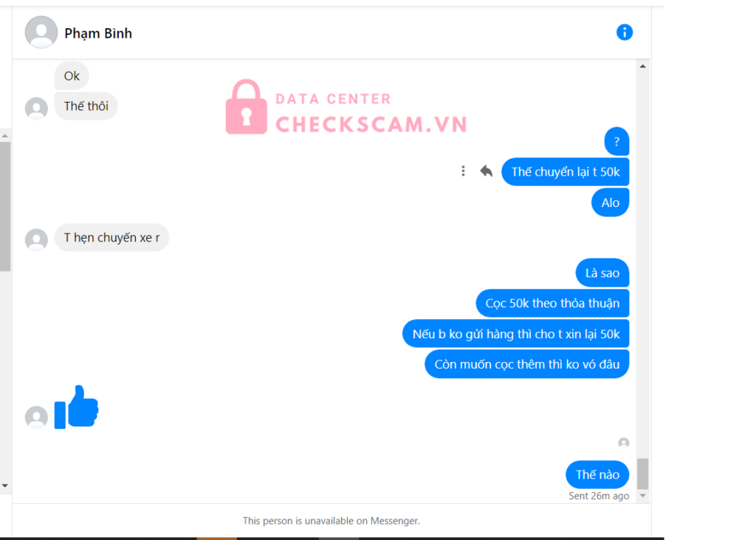The width and height of the screenshot is (756, 540).
Task: Click the small seen-by avatar above 'Thế nào'
Action: pyautogui.click(x=623, y=442)
